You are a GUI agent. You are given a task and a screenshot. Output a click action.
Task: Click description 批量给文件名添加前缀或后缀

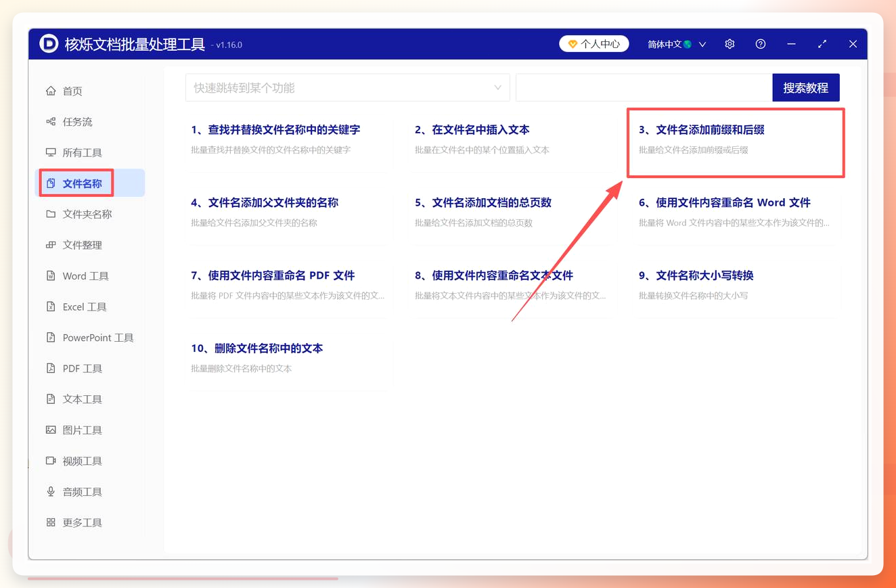[694, 150]
